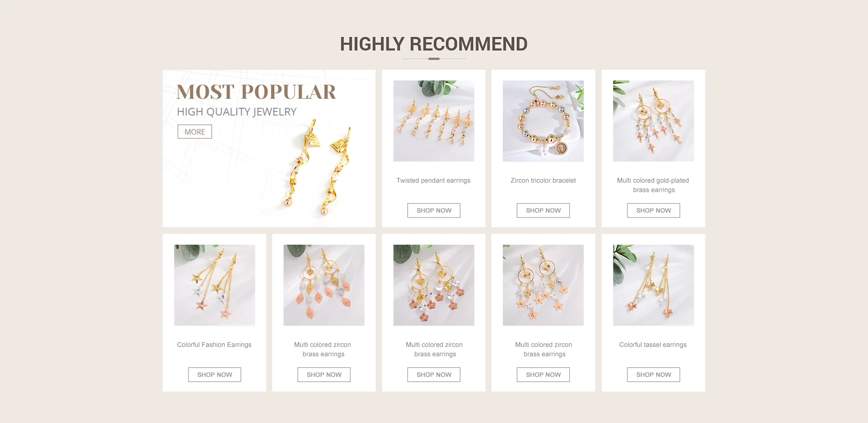
Task: Select the Twisted pendant earrings title link
Action: pyautogui.click(x=434, y=181)
